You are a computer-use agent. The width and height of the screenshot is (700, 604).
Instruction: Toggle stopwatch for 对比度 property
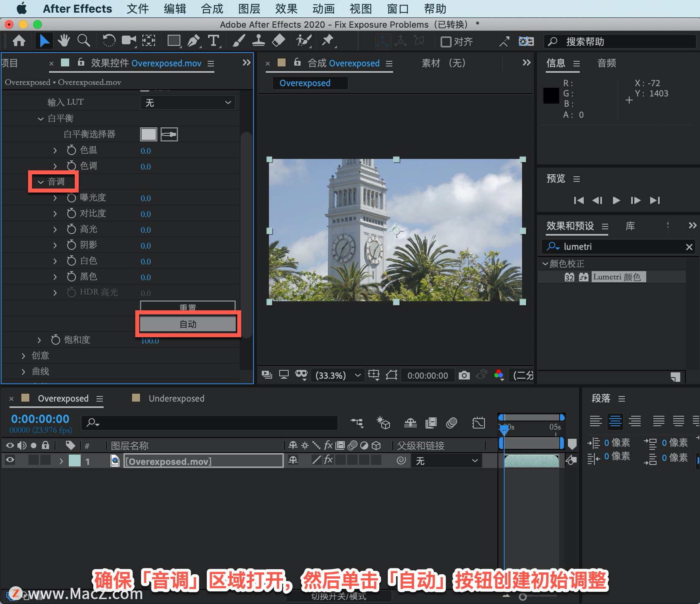pos(71,213)
